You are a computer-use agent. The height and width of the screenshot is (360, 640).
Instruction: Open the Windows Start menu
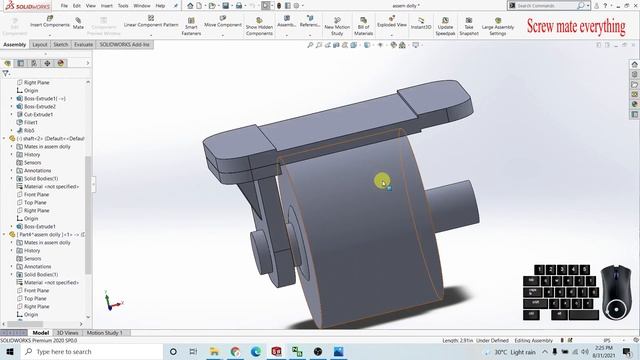tap(10, 351)
